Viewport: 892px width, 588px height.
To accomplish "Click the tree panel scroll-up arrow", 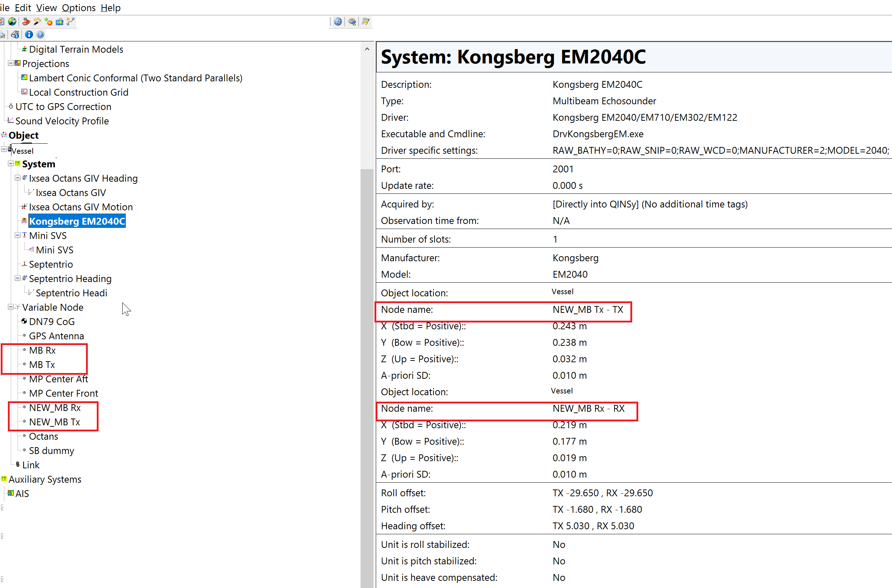I will coord(367,49).
